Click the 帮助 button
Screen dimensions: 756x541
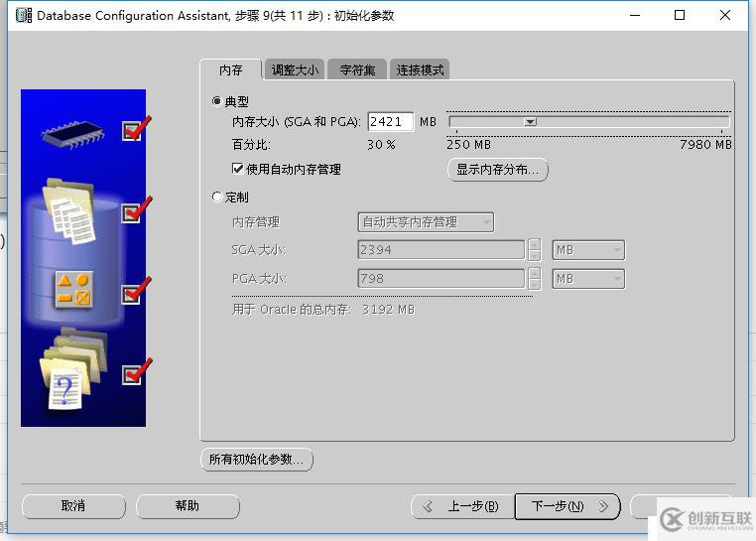click(188, 506)
